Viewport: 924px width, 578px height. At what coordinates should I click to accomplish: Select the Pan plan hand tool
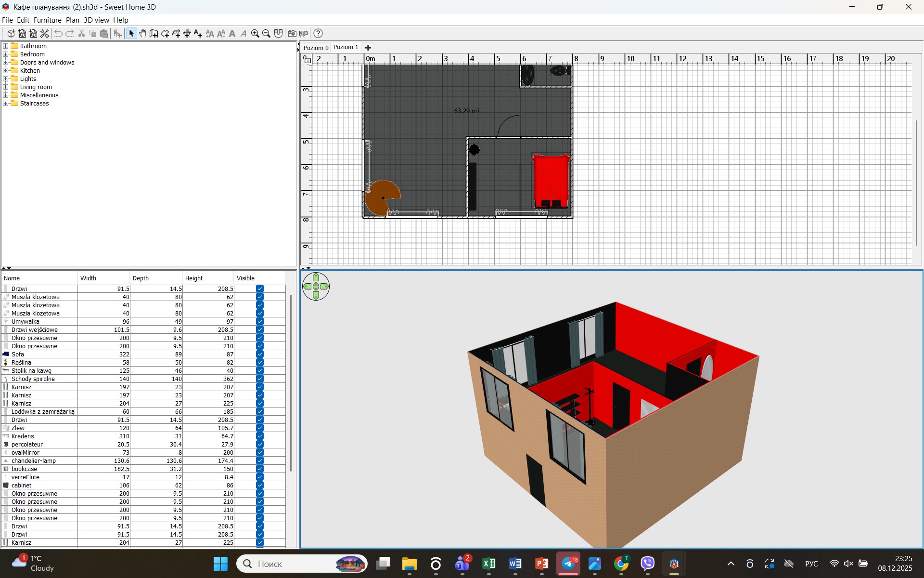coord(142,33)
